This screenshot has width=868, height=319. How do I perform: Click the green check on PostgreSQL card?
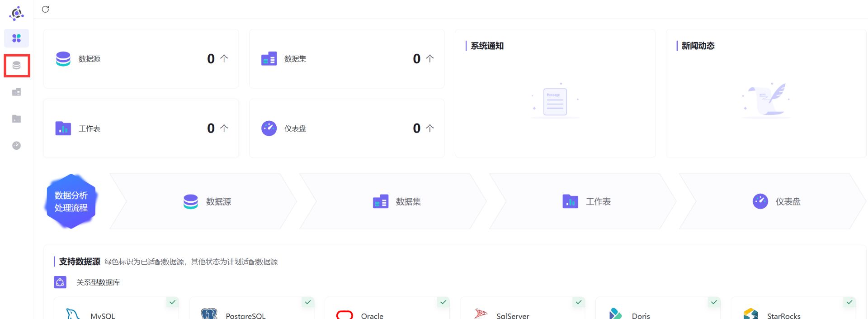tap(308, 302)
